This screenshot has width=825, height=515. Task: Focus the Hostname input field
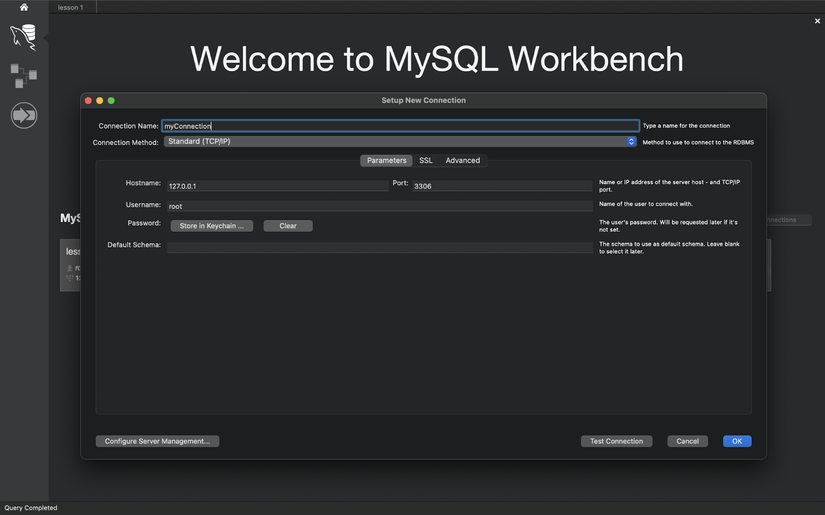point(277,186)
